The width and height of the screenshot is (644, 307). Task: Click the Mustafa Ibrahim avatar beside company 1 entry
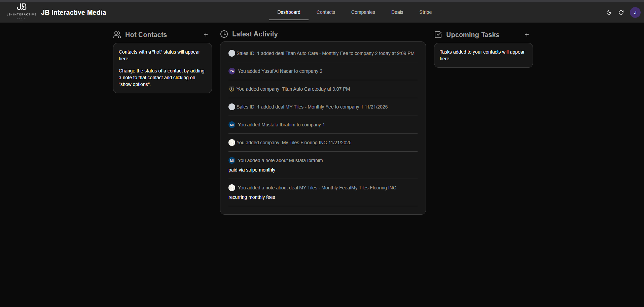(232, 125)
